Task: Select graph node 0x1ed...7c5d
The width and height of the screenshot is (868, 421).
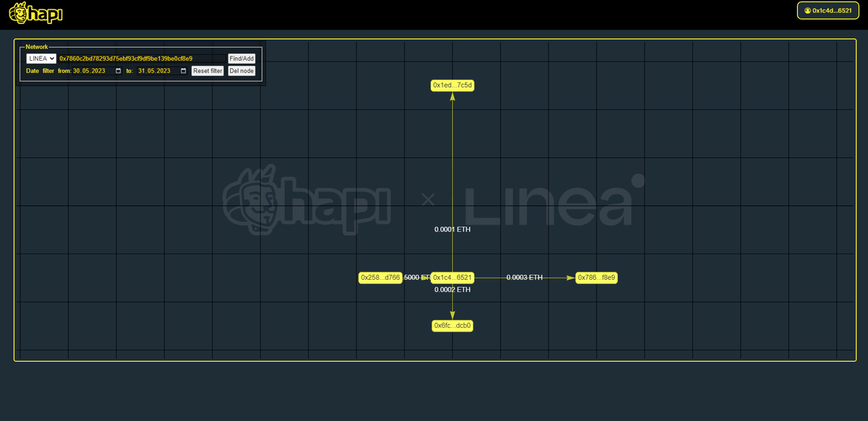Action: [x=452, y=85]
